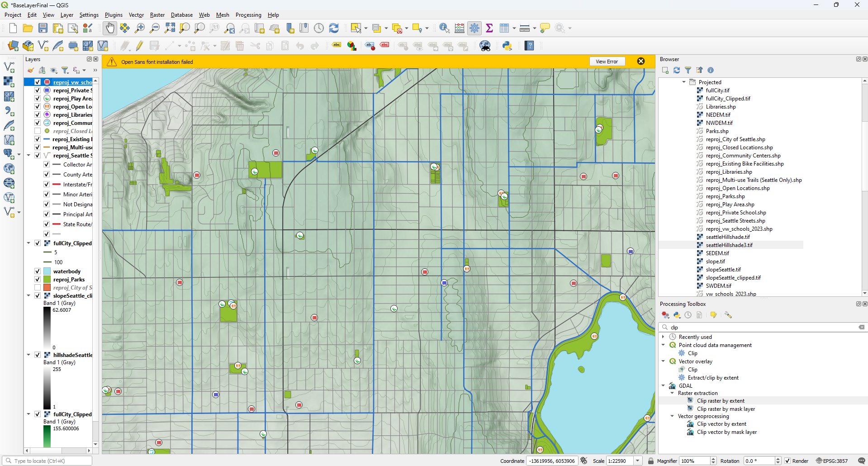
Task: Open the Processing menu
Action: [248, 15]
